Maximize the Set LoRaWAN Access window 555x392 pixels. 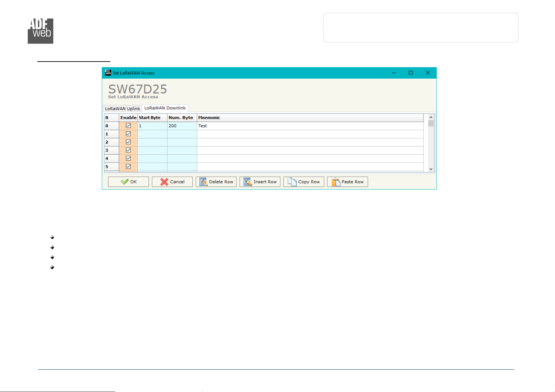point(411,73)
